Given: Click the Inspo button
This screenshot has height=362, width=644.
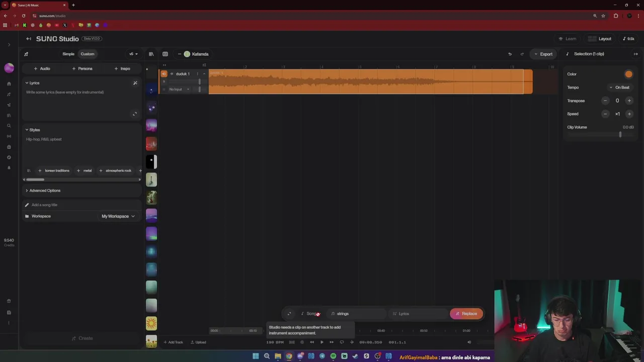Looking at the screenshot, I should pyautogui.click(x=122, y=68).
